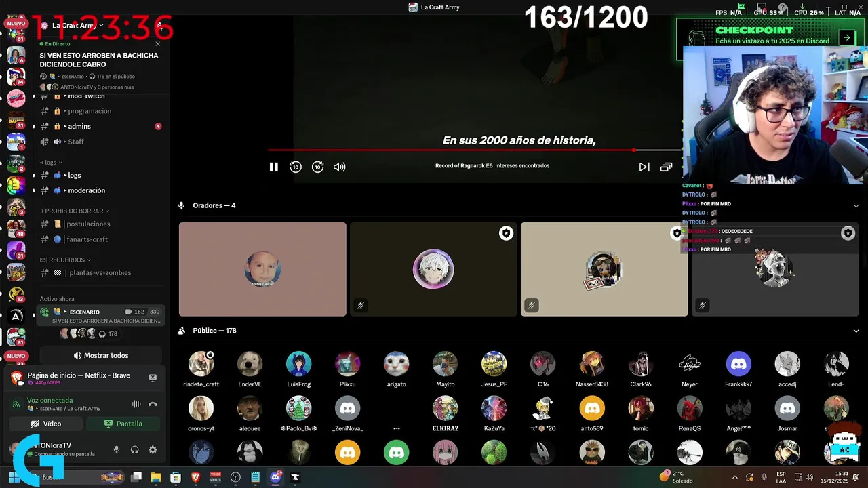Open the programacion channel

pyautogui.click(x=90, y=111)
